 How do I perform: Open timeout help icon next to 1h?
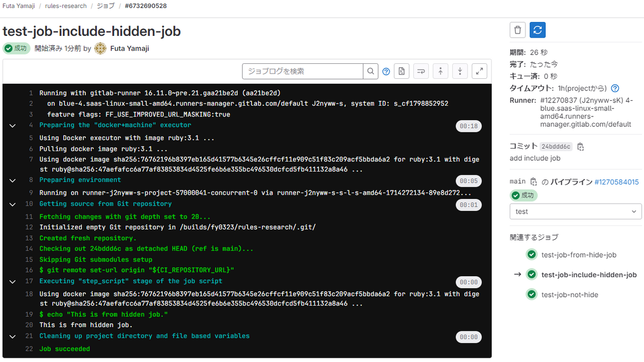tap(615, 88)
